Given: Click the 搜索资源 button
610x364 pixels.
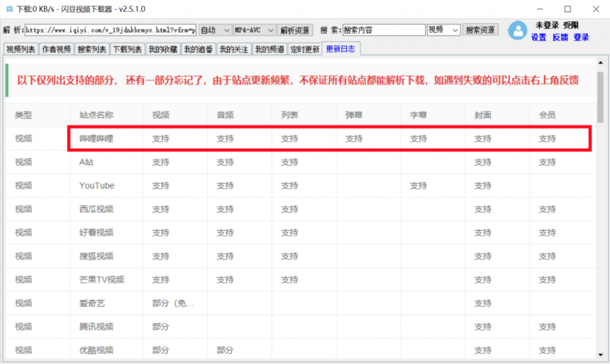Looking at the screenshot, I should [x=480, y=30].
